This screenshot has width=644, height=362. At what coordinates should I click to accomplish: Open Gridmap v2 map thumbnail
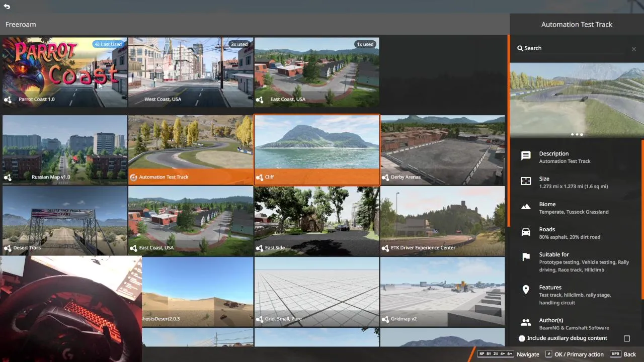pyautogui.click(x=443, y=292)
